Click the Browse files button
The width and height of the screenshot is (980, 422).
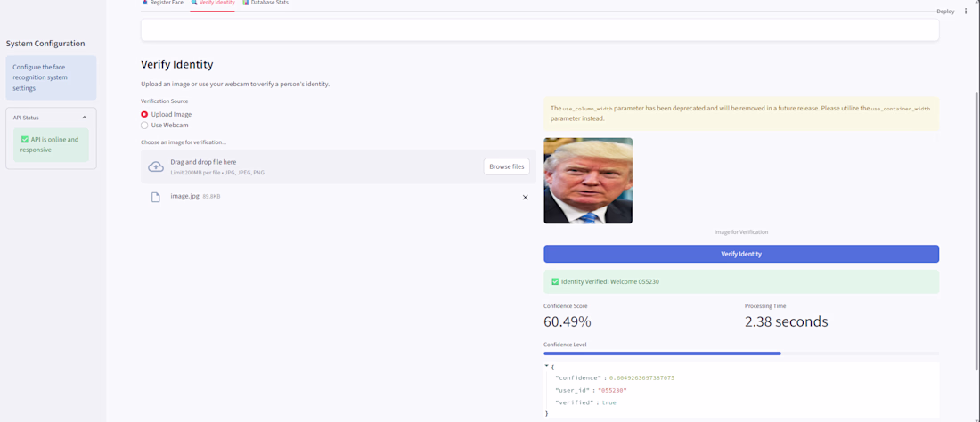(x=506, y=166)
